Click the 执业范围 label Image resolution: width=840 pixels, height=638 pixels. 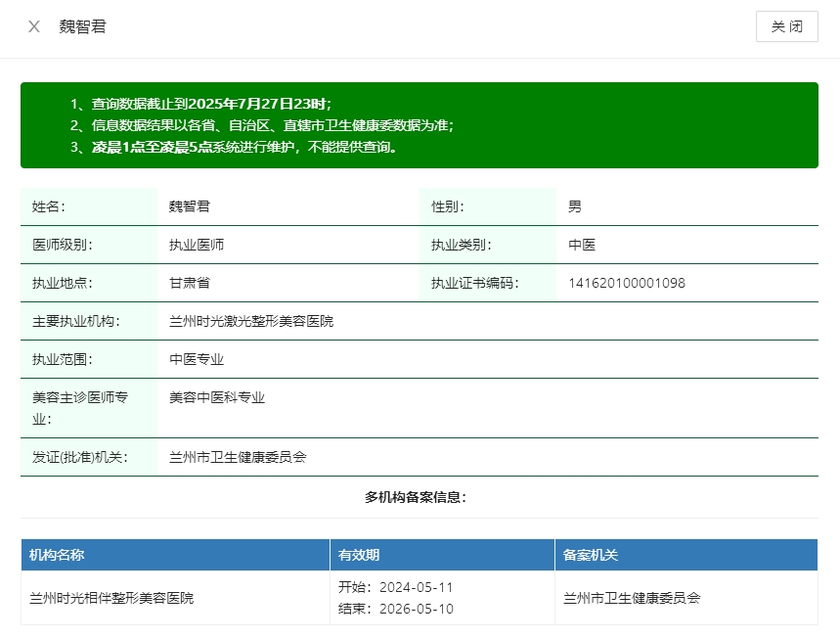click(x=63, y=359)
